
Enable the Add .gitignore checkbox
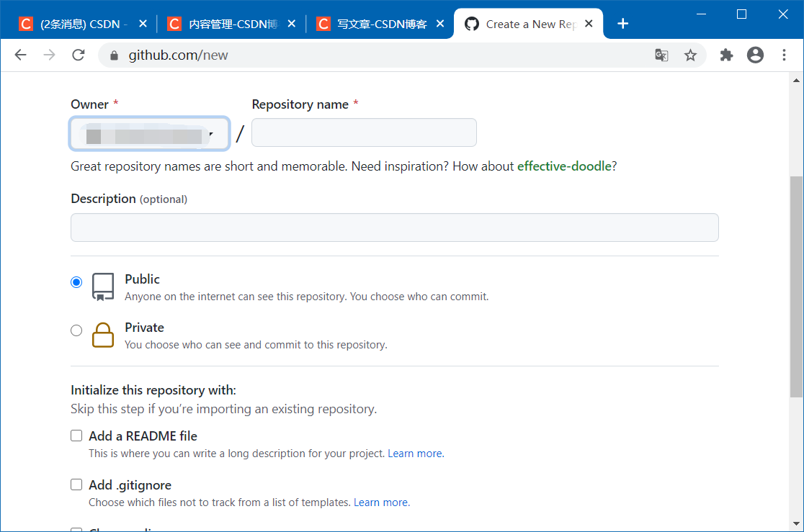pyautogui.click(x=76, y=485)
